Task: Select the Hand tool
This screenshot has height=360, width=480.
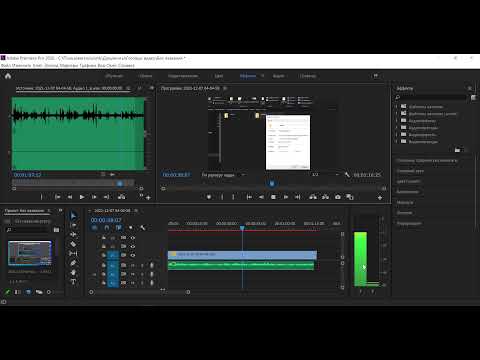Action: click(x=73, y=272)
